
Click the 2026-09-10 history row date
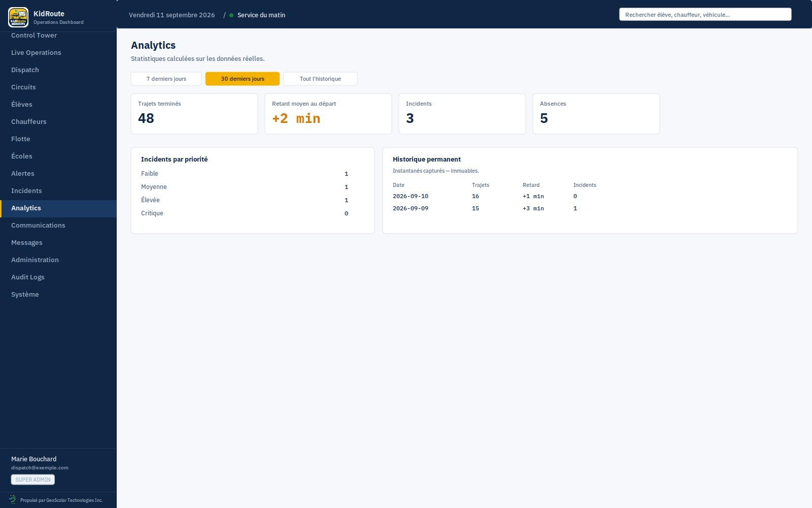(411, 196)
